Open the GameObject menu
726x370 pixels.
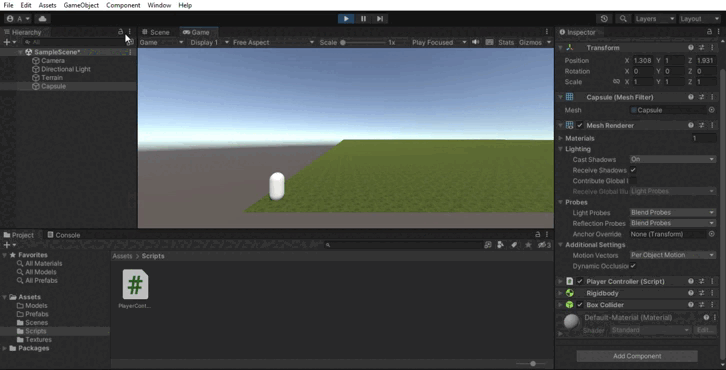[x=81, y=5]
